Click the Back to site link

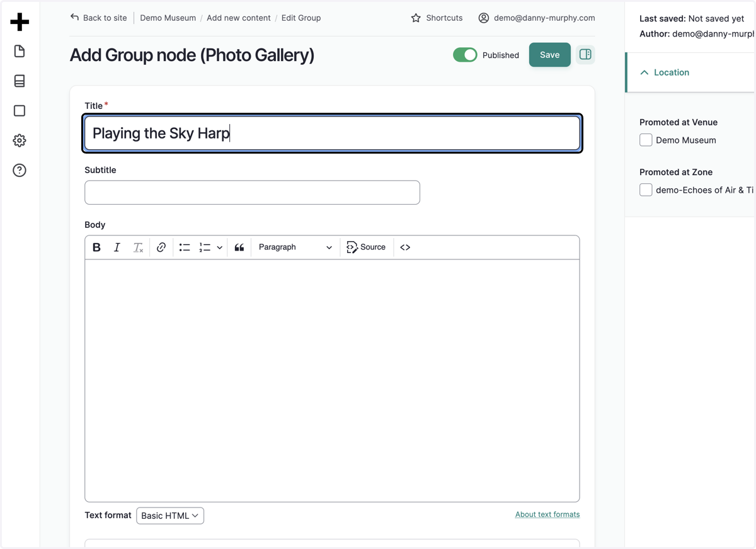(105, 18)
